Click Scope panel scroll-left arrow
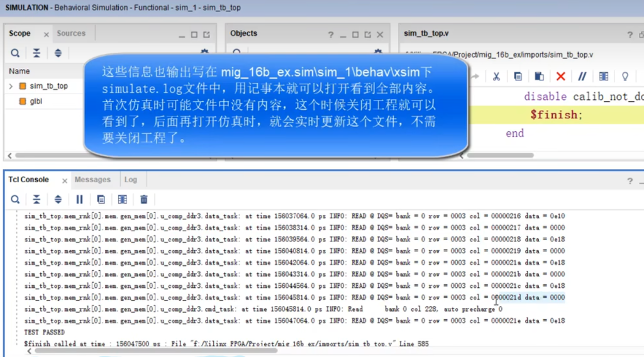Viewport: 644px width, 357px height. [10, 155]
